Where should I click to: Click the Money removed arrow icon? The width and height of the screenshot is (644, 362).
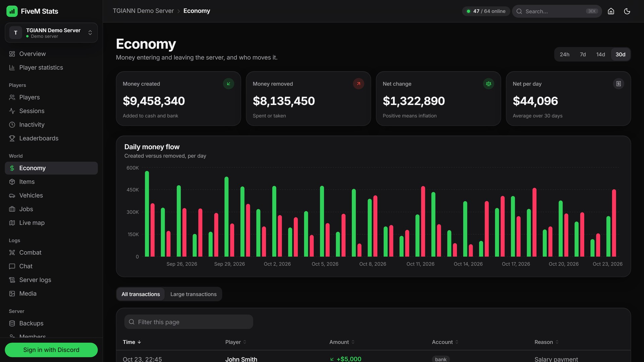point(359,84)
